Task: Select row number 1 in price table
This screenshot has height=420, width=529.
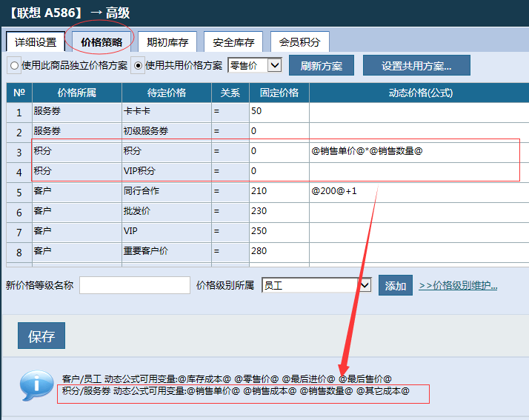Action: (x=19, y=113)
